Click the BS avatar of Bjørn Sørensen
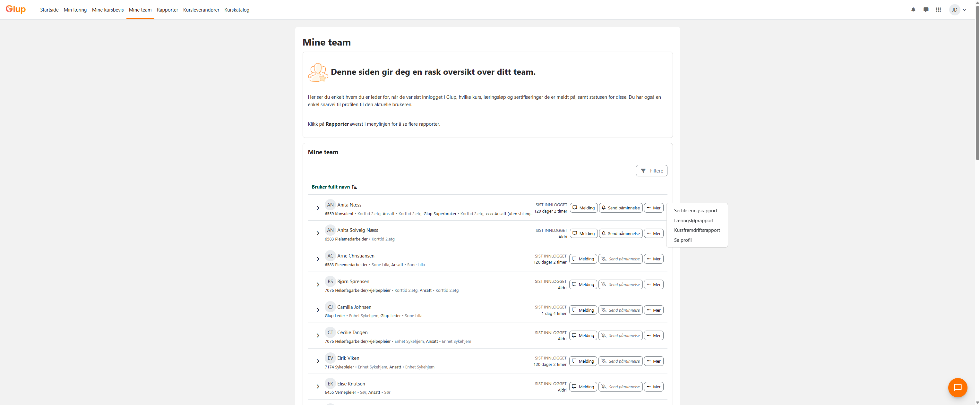Screen dimensions: 980x405 point(330,282)
